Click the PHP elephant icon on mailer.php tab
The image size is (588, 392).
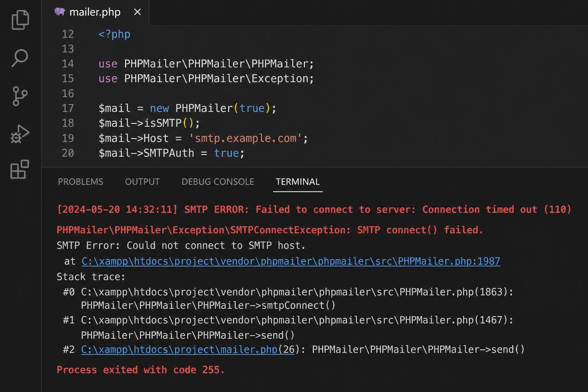point(59,11)
